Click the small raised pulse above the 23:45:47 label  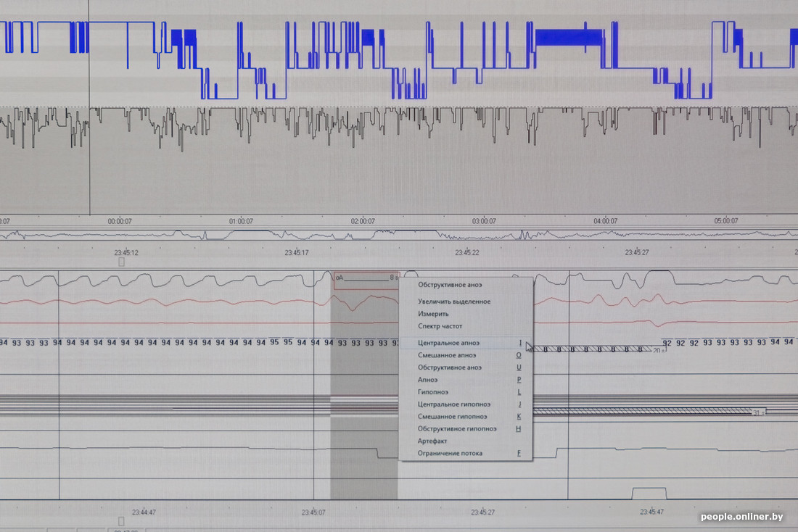(x=649, y=494)
